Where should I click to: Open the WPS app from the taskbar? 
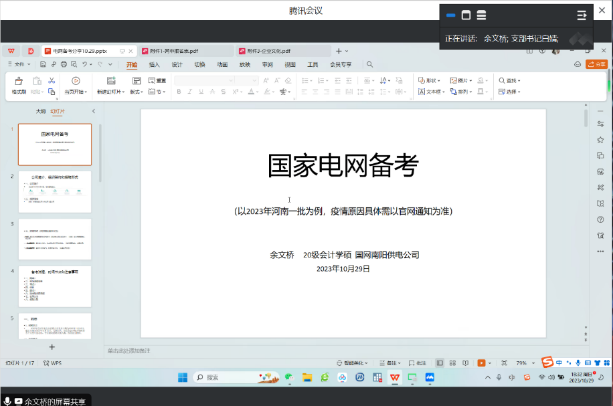(x=394, y=377)
